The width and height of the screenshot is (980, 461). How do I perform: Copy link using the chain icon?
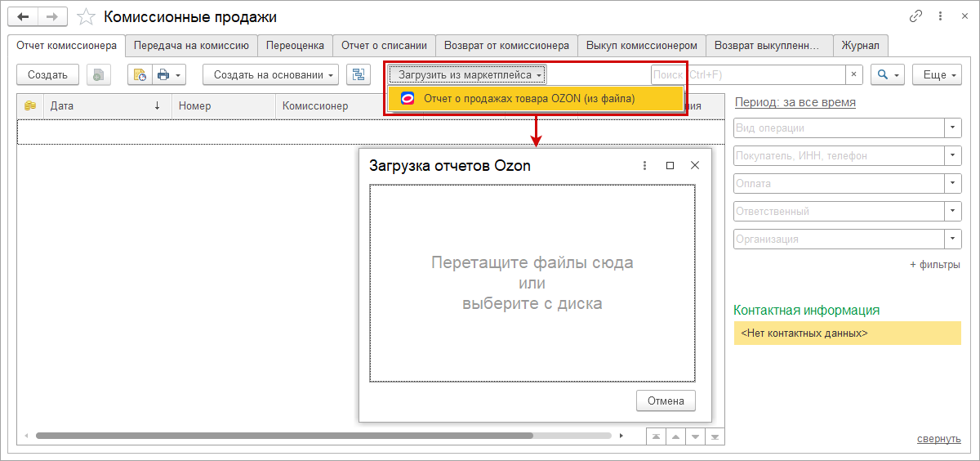coord(915,16)
